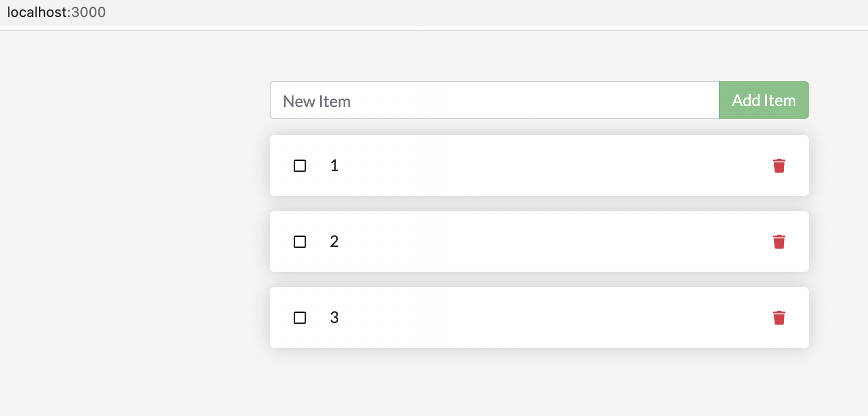Remove item 3 using the trash icon
Screen dimensions: 868x416
pos(779,317)
